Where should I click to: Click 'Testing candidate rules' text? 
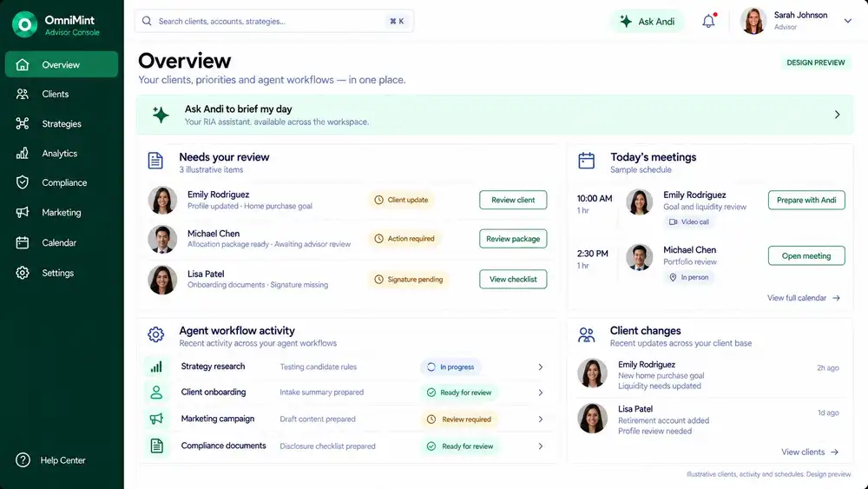(319, 367)
